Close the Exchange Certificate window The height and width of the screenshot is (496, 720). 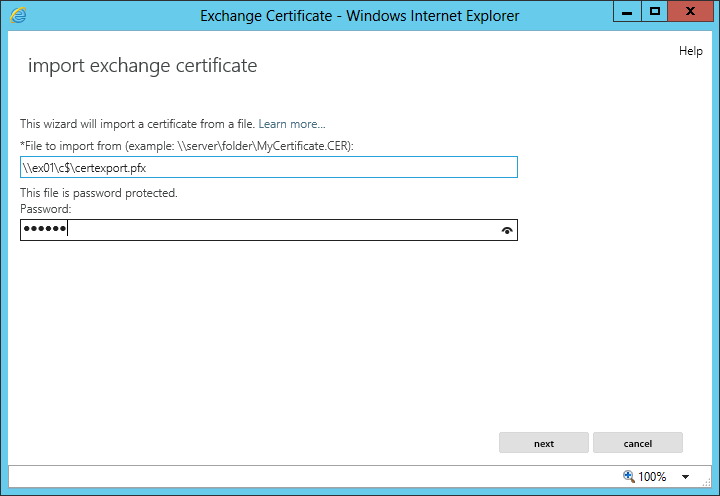(690, 11)
